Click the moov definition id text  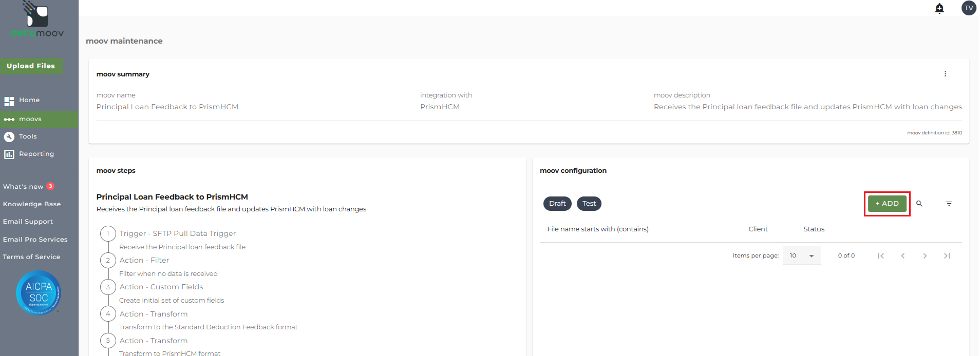pyautogui.click(x=934, y=133)
